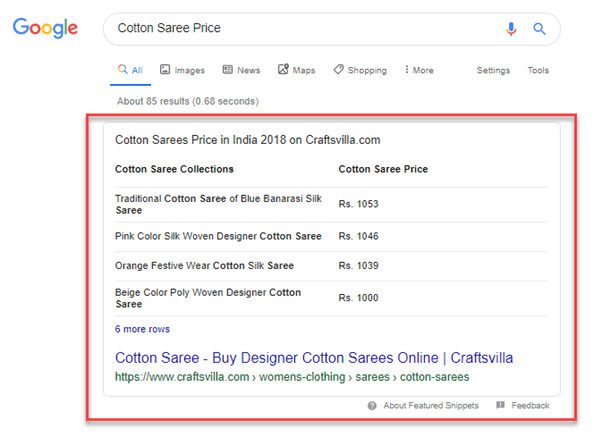Screen dimensions: 602x437
Task: Open the Shopping tab
Action: coord(360,70)
